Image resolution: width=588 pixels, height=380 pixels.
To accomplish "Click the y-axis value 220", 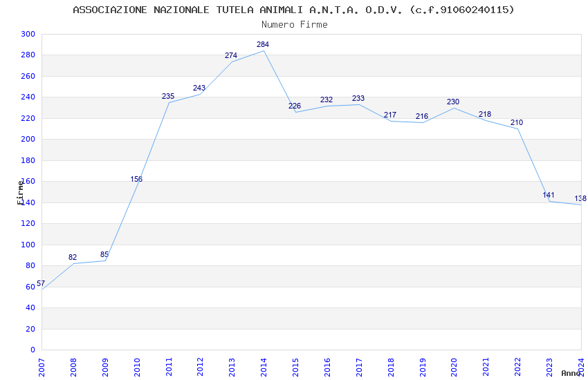I will 28,118.
